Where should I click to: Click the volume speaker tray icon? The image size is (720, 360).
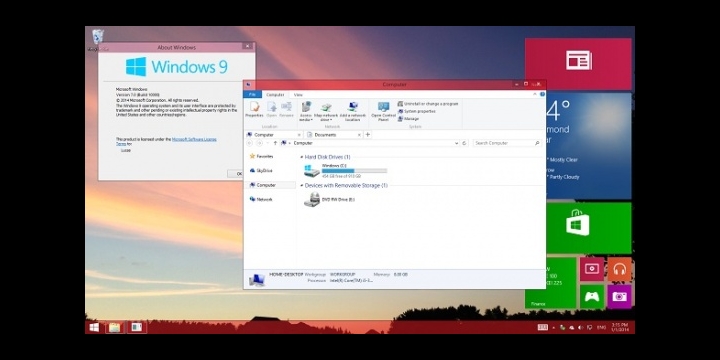point(581,327)
